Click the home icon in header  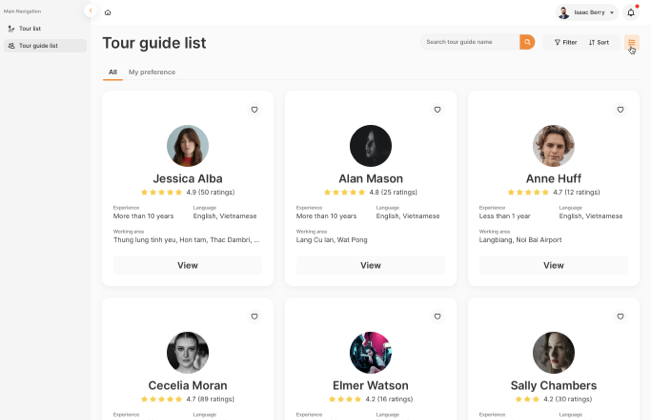pyautogui.click(x=108, y=12)
